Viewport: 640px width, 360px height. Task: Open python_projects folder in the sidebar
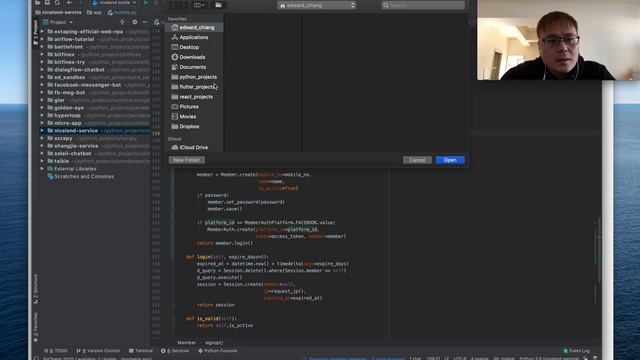[x=198, y=77]
